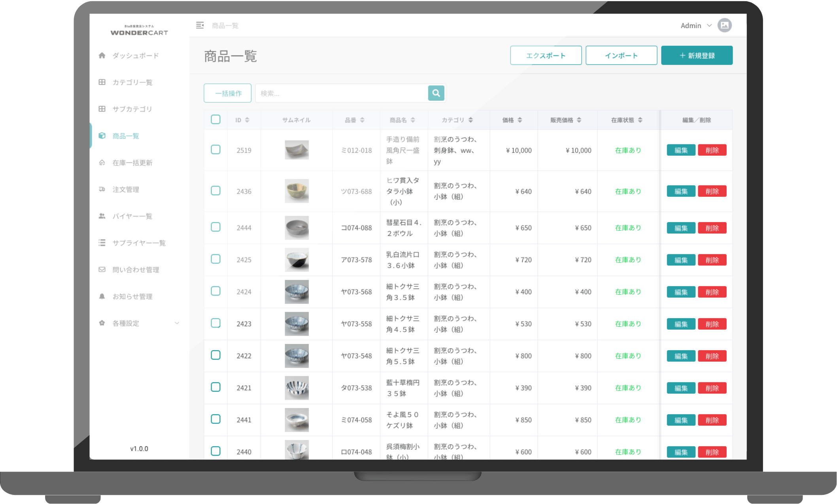The image size is (837, 504).
Task: Open the Admin dropdown chevron
Action: point(709,25)
